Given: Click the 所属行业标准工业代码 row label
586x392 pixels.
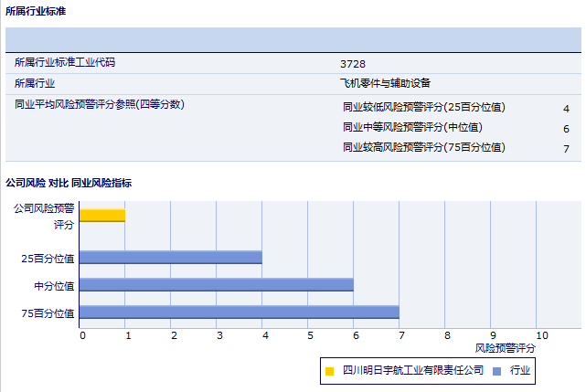Looking at the screenshot, I should coord(65,63).
